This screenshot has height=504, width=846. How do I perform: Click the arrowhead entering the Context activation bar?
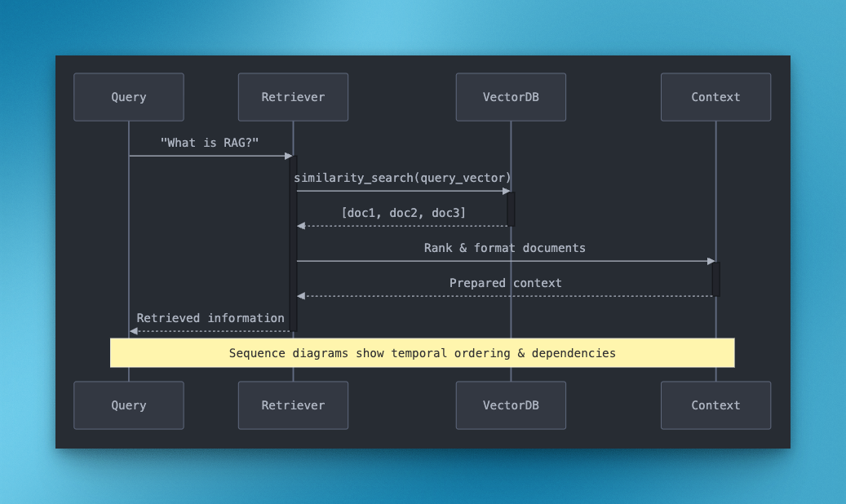click(x=711, y=262)
